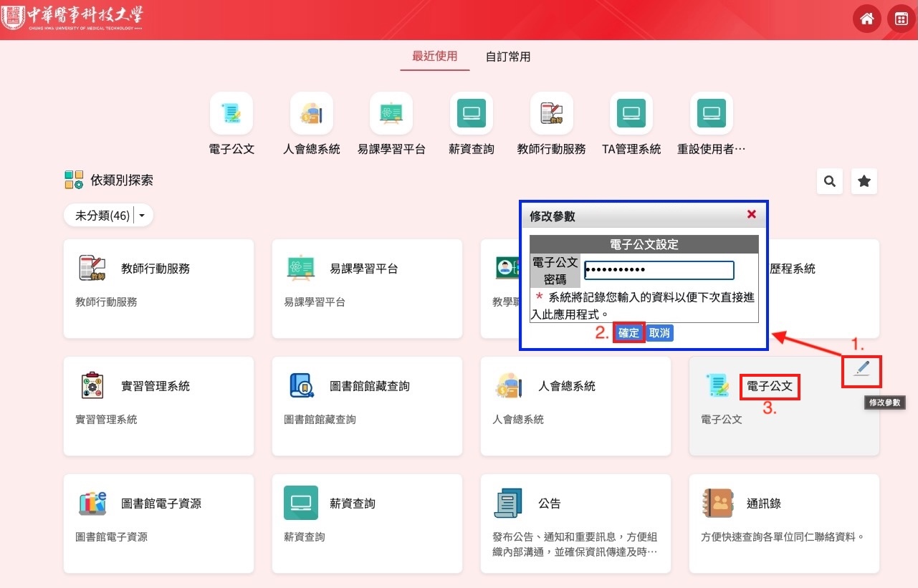
Task: Click the Home icon in the top-right corner
Action: pos(866,19)
